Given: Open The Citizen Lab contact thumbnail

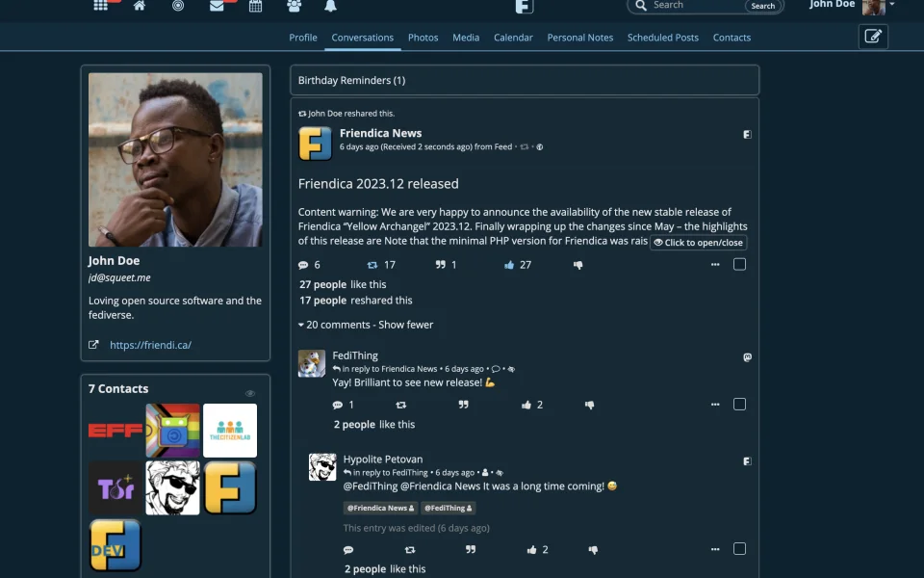Looking at the screenshot, I should tap(230, 431).
